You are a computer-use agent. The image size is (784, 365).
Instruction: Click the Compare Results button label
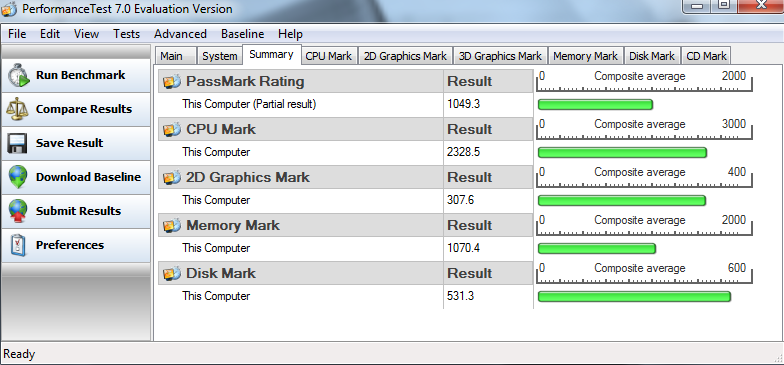click(84, 109)
